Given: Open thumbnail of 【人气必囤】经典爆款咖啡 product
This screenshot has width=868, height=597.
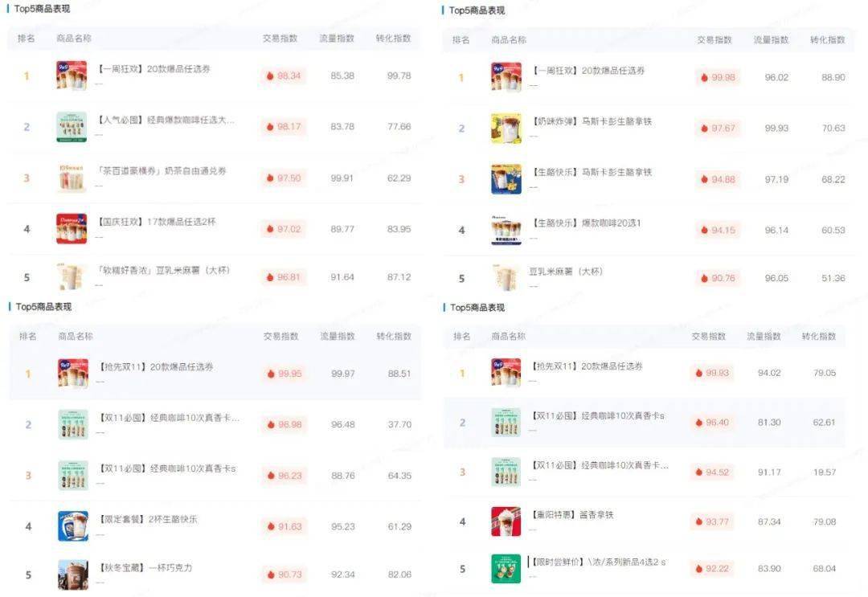Looking at the screenshot, I should point(72,127).
